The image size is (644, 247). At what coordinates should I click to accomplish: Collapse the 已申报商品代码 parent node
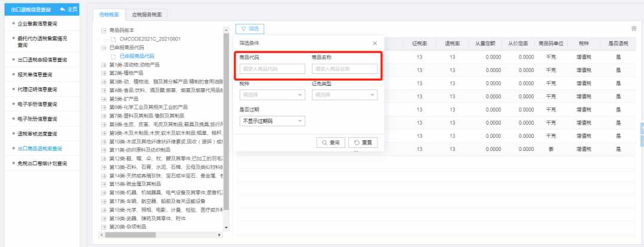click(104, 48)
